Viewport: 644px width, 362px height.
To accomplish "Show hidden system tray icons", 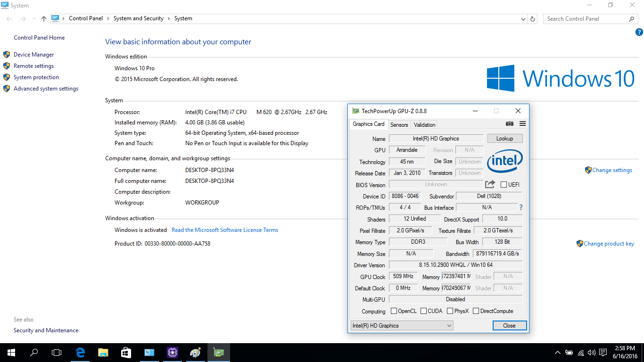I will (x=558, y=353).
